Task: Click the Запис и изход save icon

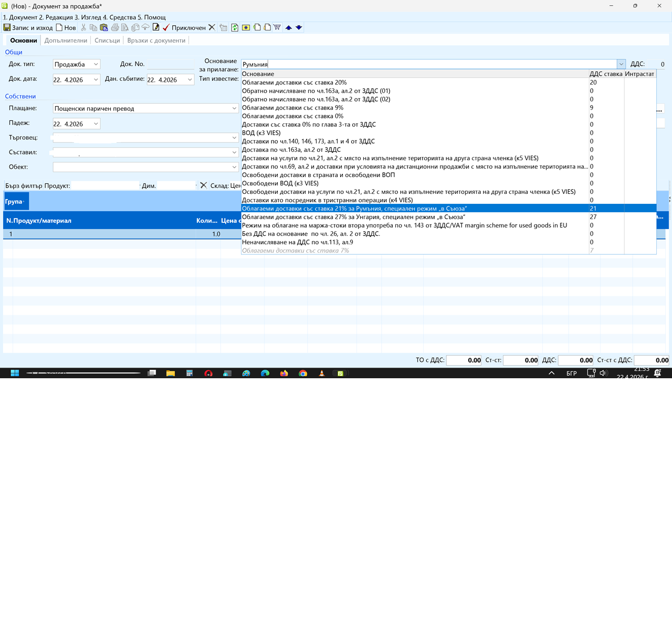Action: [x=7, y=27]
